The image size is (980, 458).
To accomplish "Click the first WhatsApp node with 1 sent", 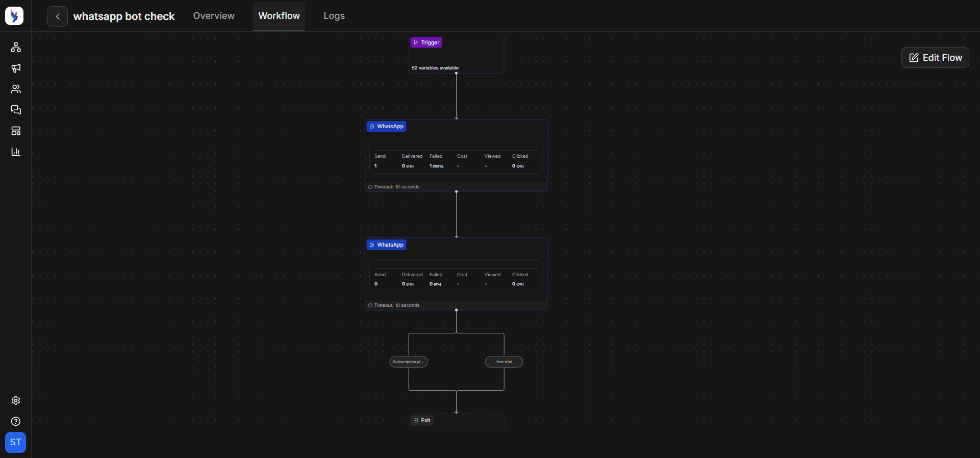I will coord(457,156).
